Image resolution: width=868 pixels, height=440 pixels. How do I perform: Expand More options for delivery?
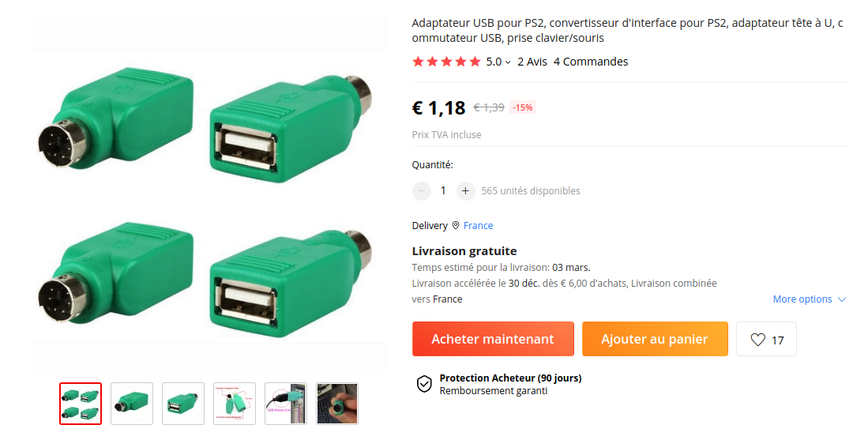810,299
